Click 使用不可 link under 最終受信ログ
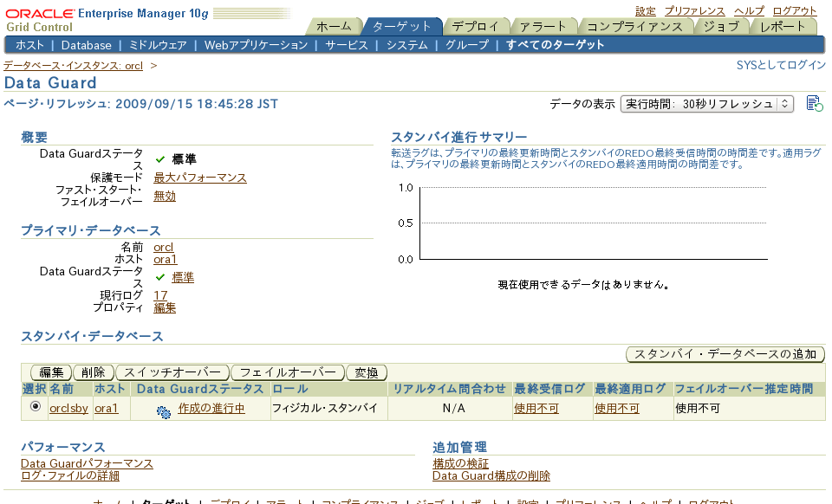 (x=536, y=409)
